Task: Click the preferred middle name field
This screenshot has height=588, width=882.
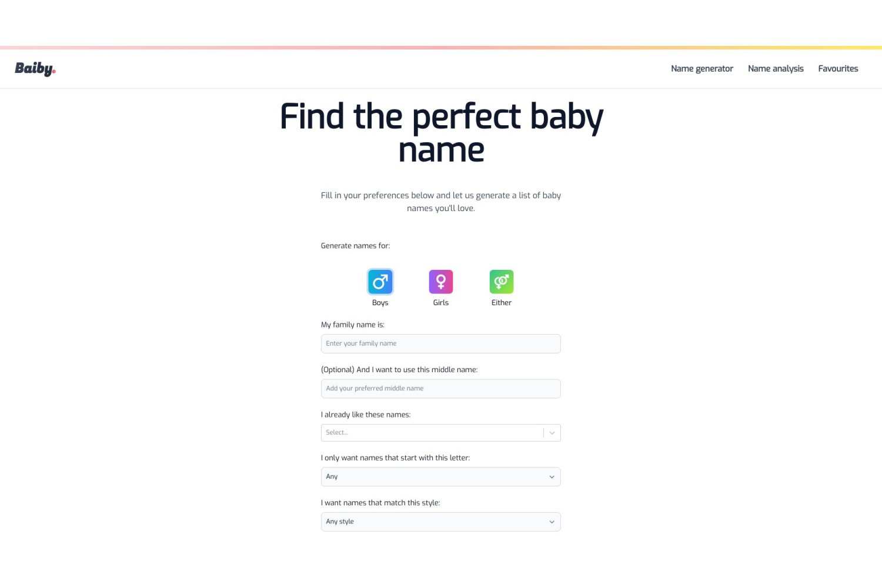Action: (x=441, y=389)
